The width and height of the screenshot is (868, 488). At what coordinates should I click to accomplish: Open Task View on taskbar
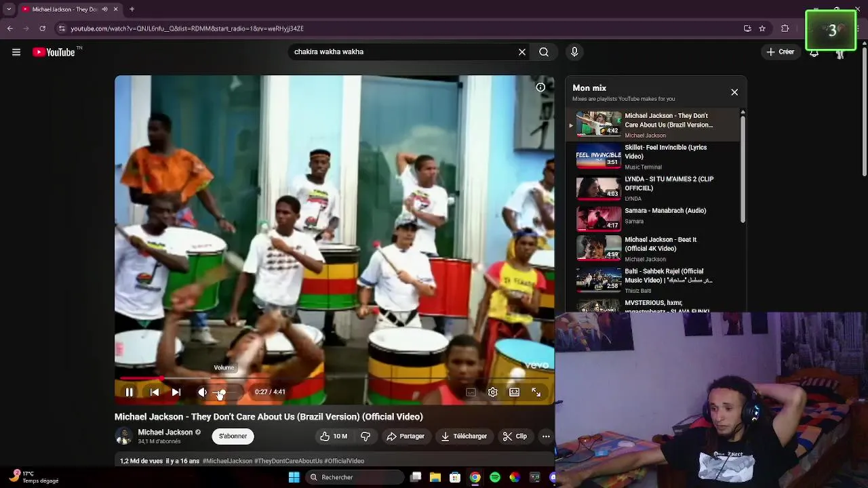tap(416, 477)
